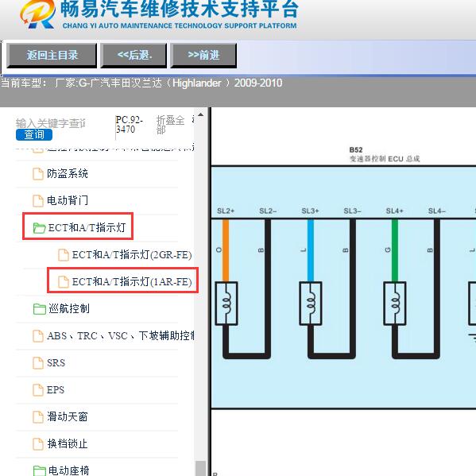Select 电动背门 tree entry text
Image resolution: width=476 pixels, height=476 pixels.
pos(68,201)
